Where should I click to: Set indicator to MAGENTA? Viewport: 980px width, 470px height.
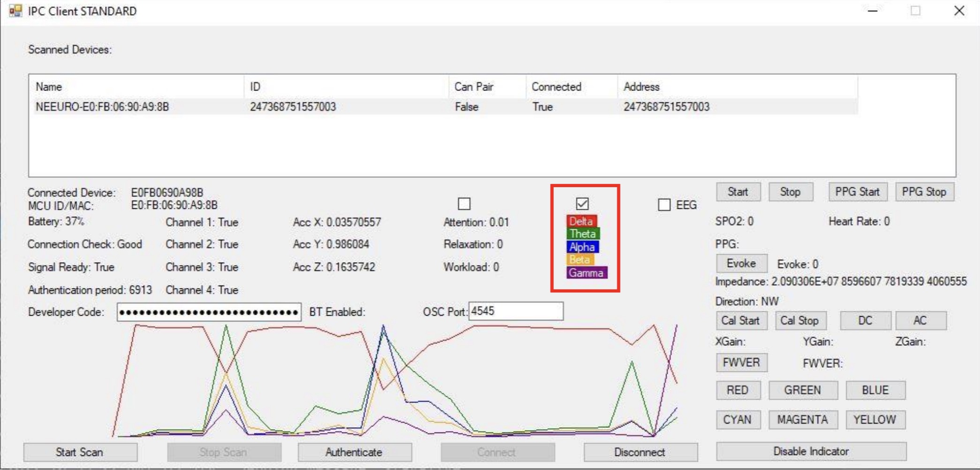802,420
